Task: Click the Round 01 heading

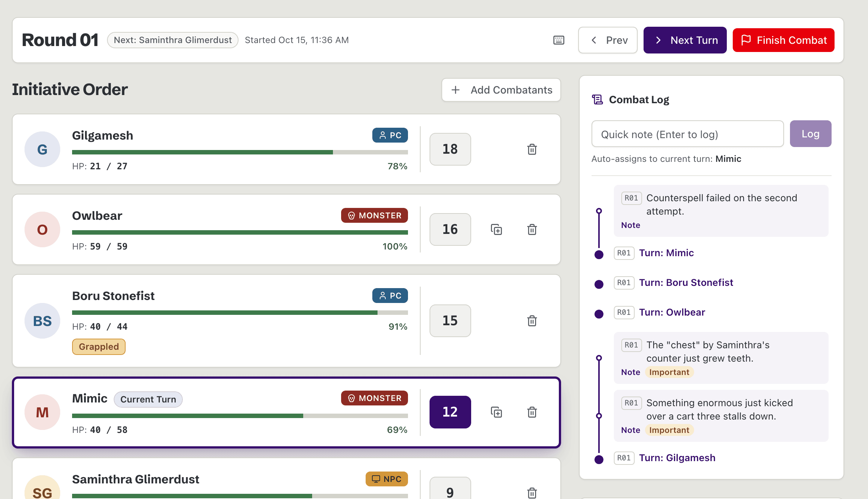Action: [x=60, y=40]
